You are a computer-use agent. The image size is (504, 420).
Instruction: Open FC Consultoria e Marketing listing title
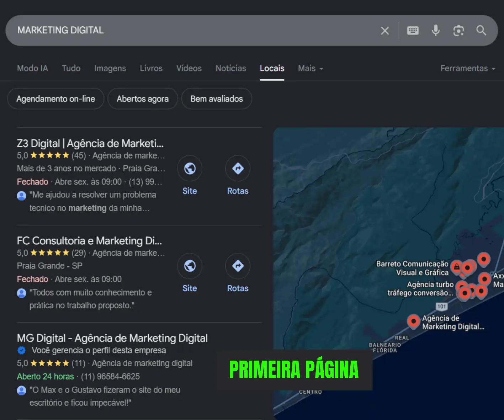(90, 241)
